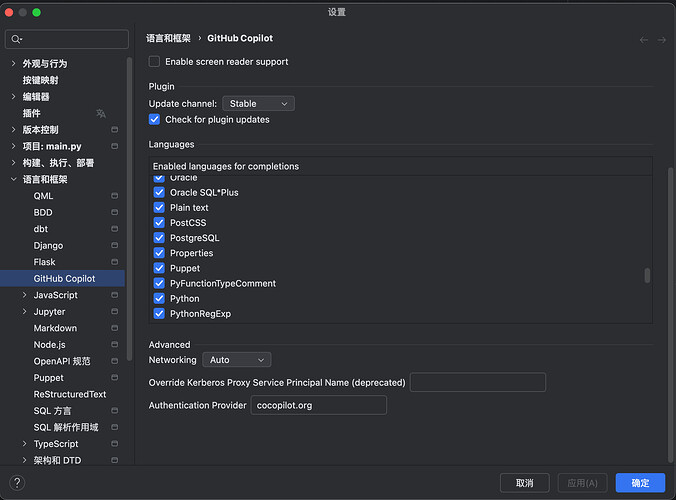Viewport: 676px width, 500px height.
Task: Expand 编辑器 section
Action: coord(13,97)
